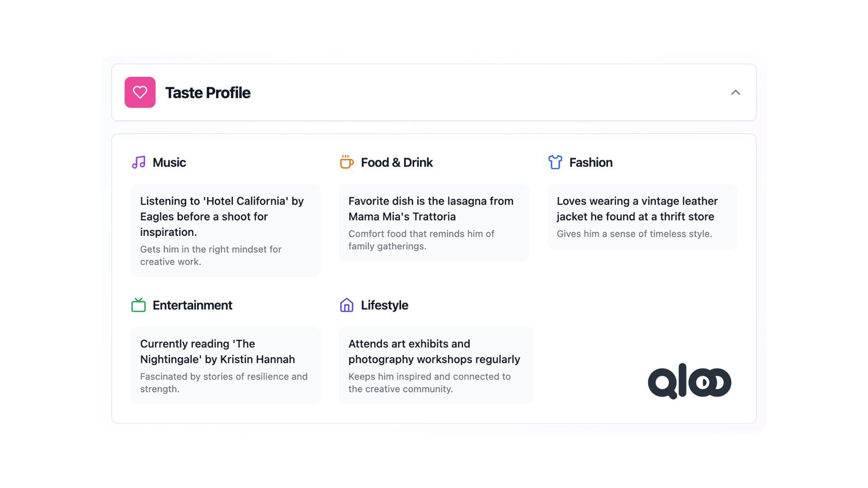Click the orange coffee cup icon
Image resolution: width=868 pixels, height=488 pixels.
(346, 162)
